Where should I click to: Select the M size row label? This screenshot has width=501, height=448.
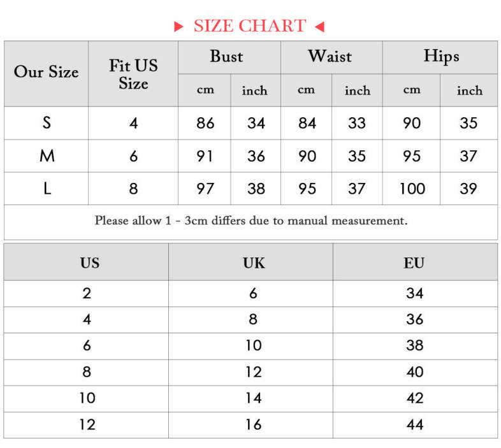[x=47, y=155]
